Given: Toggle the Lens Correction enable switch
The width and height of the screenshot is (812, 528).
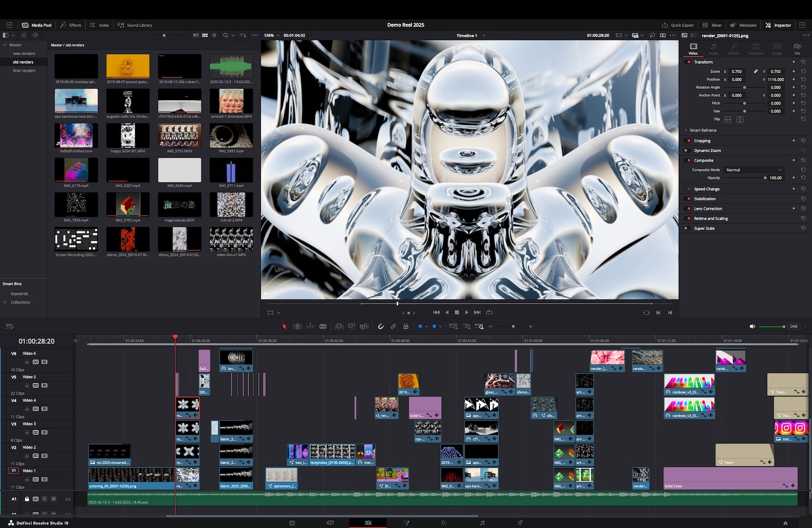Looking at the screenshot, I should tap(689, 208).
